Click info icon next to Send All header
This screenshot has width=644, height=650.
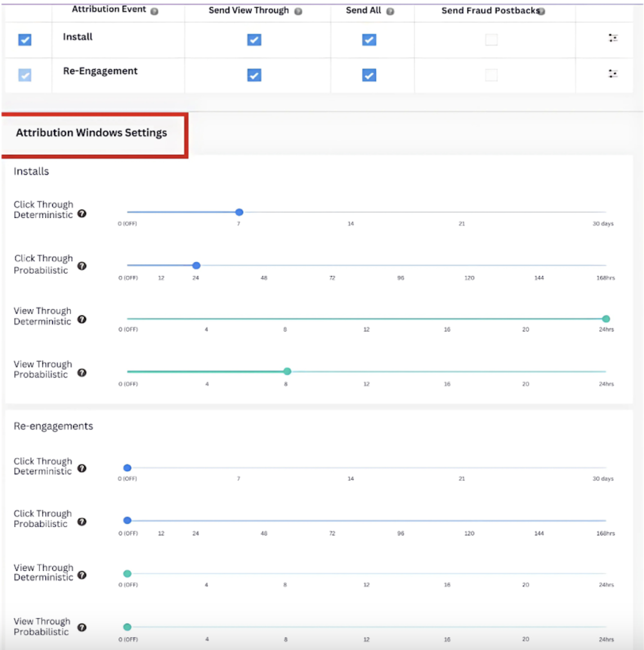click(x=390, y=11)
